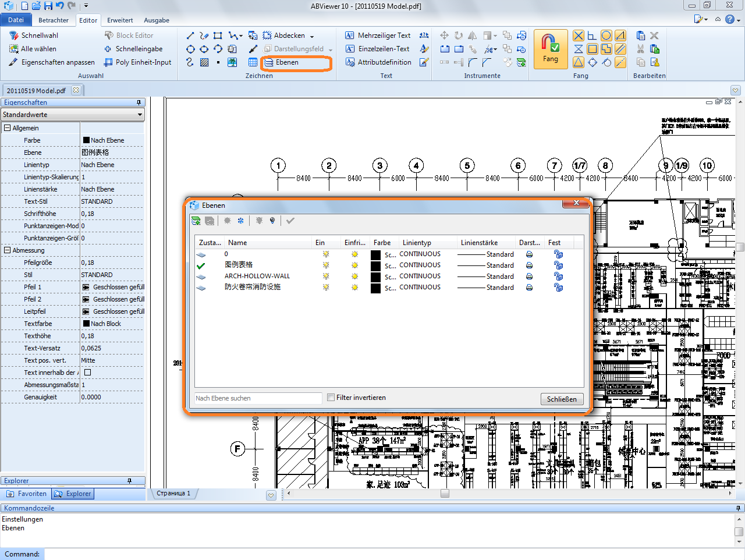Toggle the lock icon for layer 0
The image size is (745, 560).
(558, 254)
